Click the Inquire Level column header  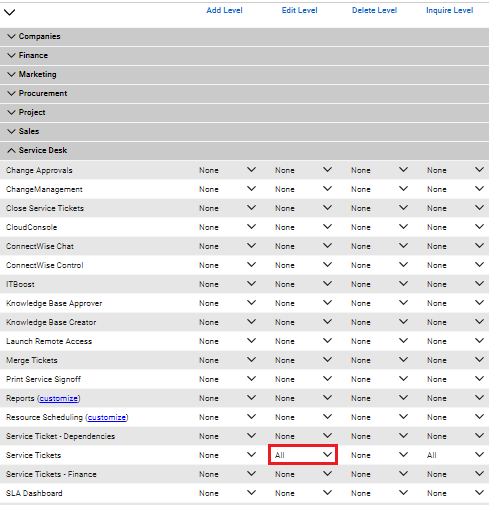tap(449, 10)
